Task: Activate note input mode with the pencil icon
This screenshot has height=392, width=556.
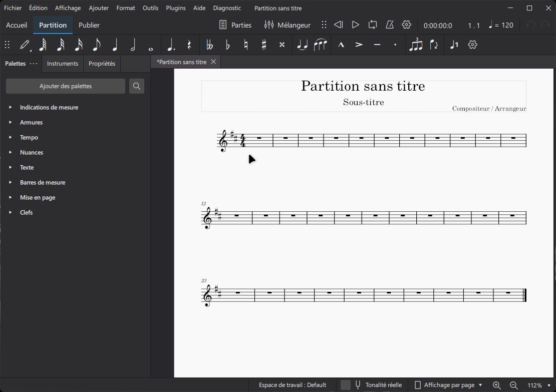Action: tap(25, 45)
